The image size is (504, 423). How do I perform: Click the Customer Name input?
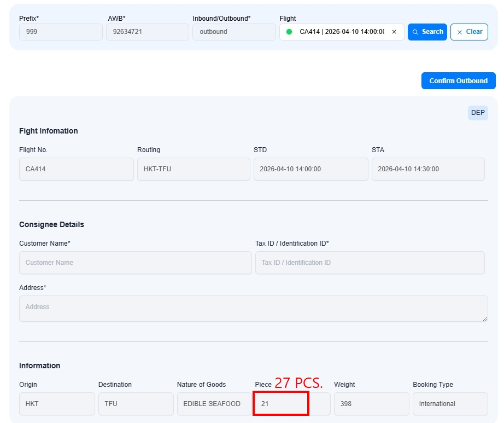135,263
